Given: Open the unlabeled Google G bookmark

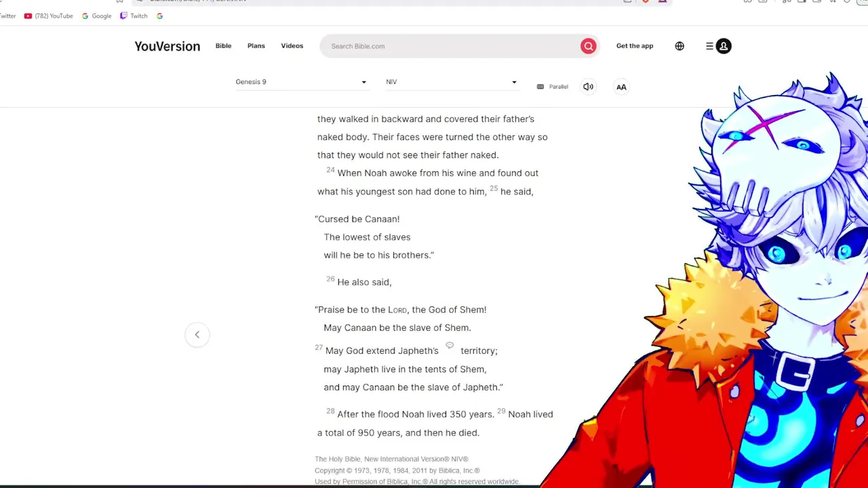Looking at the screenshot, I should point(159,16).
